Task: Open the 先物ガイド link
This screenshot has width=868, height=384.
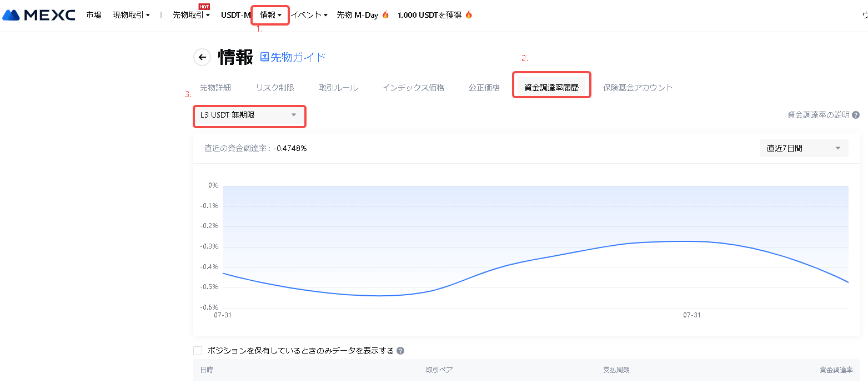Action: click(298, 57)
